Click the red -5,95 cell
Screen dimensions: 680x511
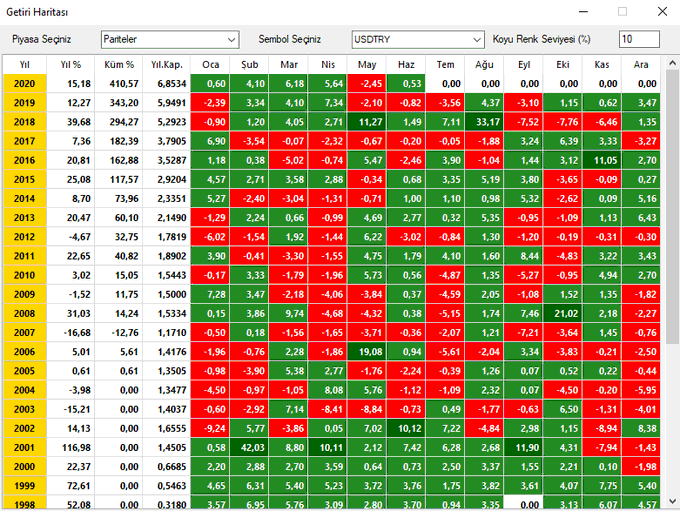(x=641, y=390)
